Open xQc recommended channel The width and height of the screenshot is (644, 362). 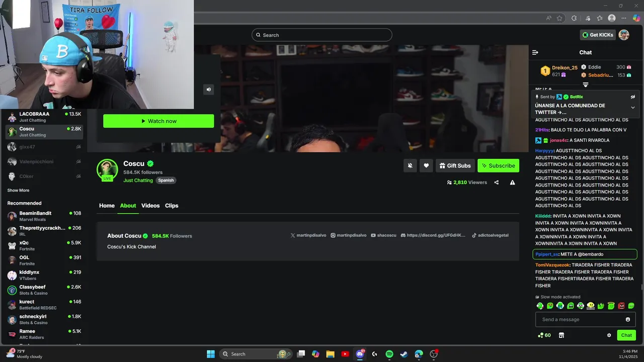coord(44,245)
